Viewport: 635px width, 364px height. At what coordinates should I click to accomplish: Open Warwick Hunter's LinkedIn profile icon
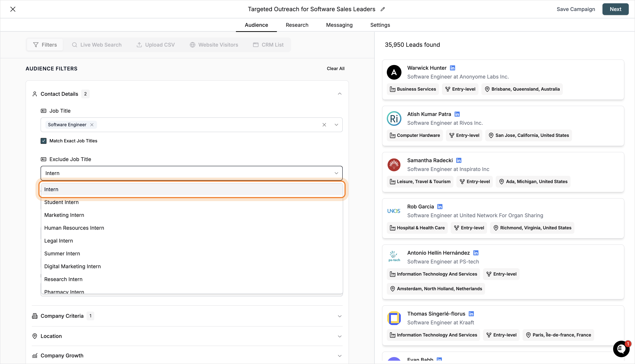pos(453,68)
